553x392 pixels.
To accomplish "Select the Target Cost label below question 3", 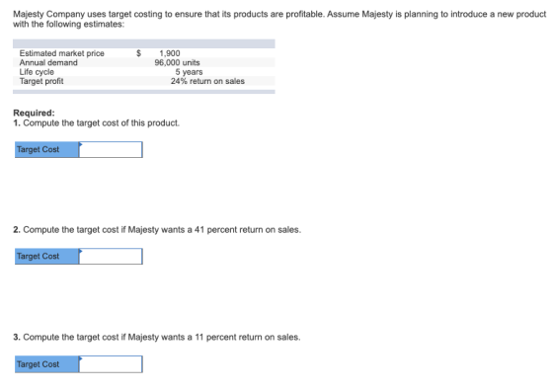I will click(47, 364).
